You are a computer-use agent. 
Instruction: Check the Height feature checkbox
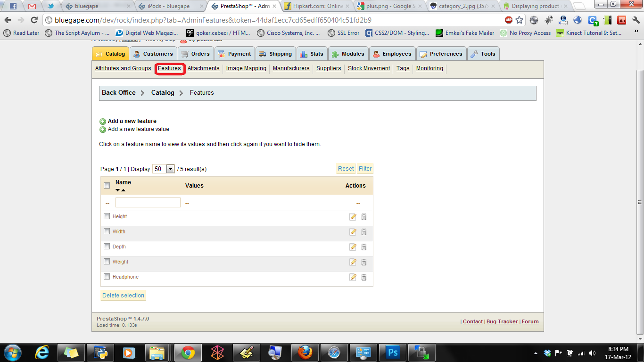click(107, 216)
